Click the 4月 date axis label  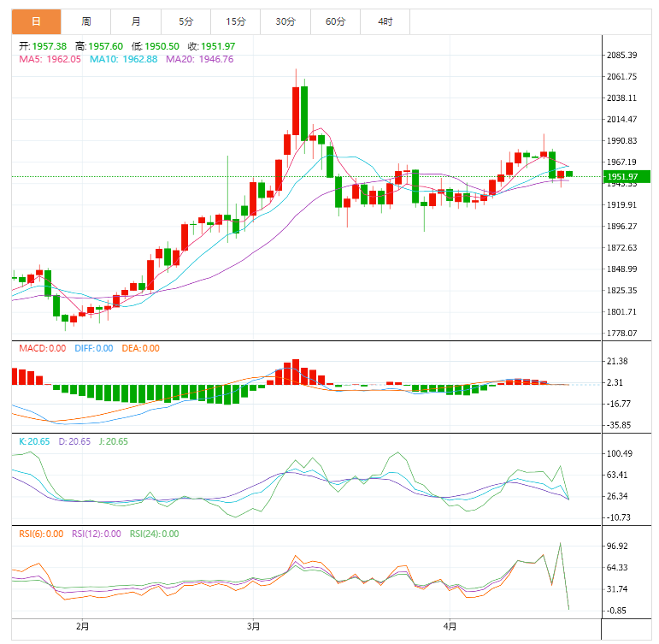click(x=450, y=626)
